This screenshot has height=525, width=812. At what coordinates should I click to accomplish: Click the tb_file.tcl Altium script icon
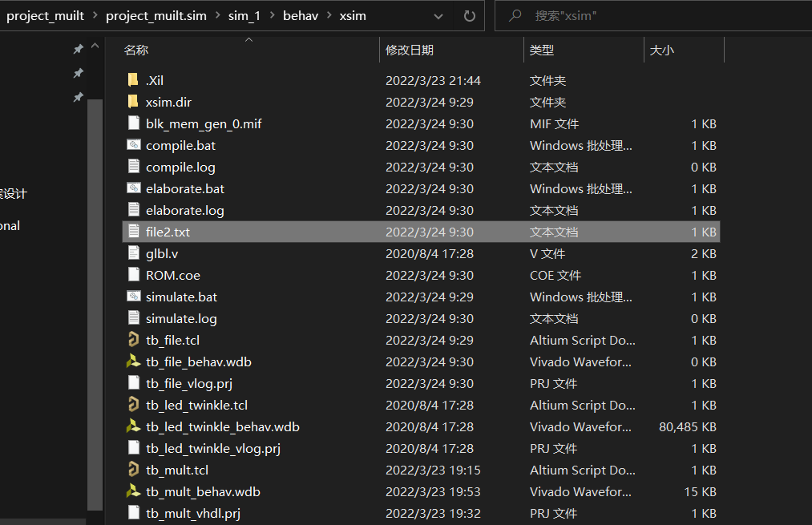134,340
